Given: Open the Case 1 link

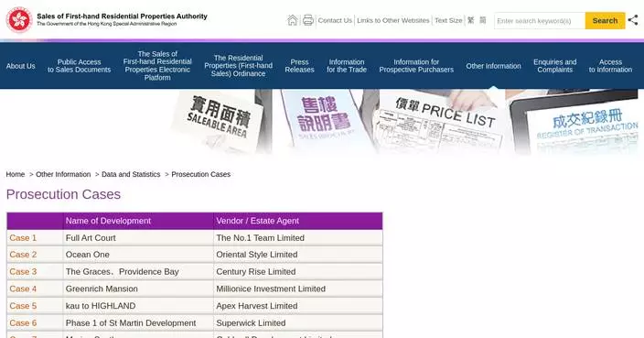Looking at the screenshot, I should [23, 237].
